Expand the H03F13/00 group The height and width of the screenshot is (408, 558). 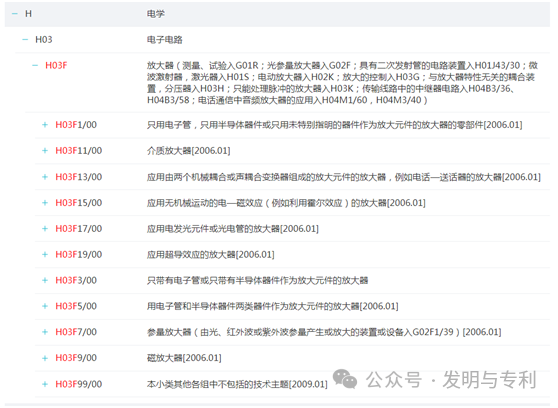coord(45,177)
